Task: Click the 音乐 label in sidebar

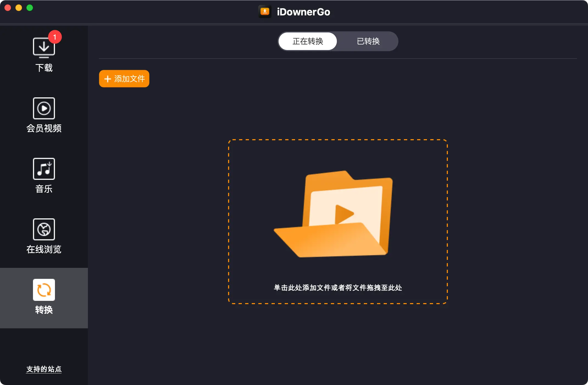Action: (44, 189)
